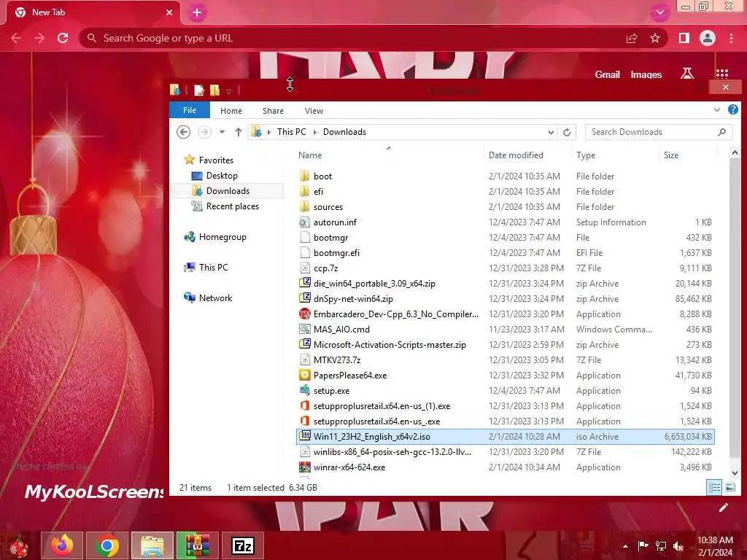
Task: Expand the Explorer ribbon chevron
Action: tap(716, 110)
